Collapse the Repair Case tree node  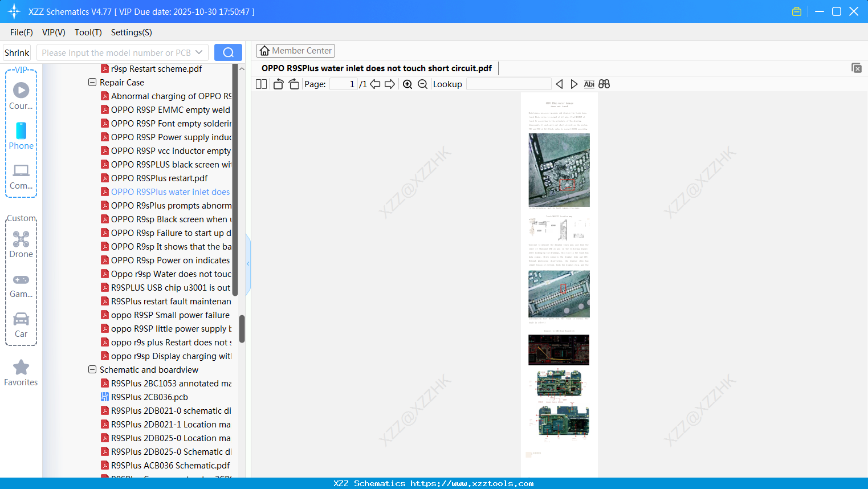(92, 83)
